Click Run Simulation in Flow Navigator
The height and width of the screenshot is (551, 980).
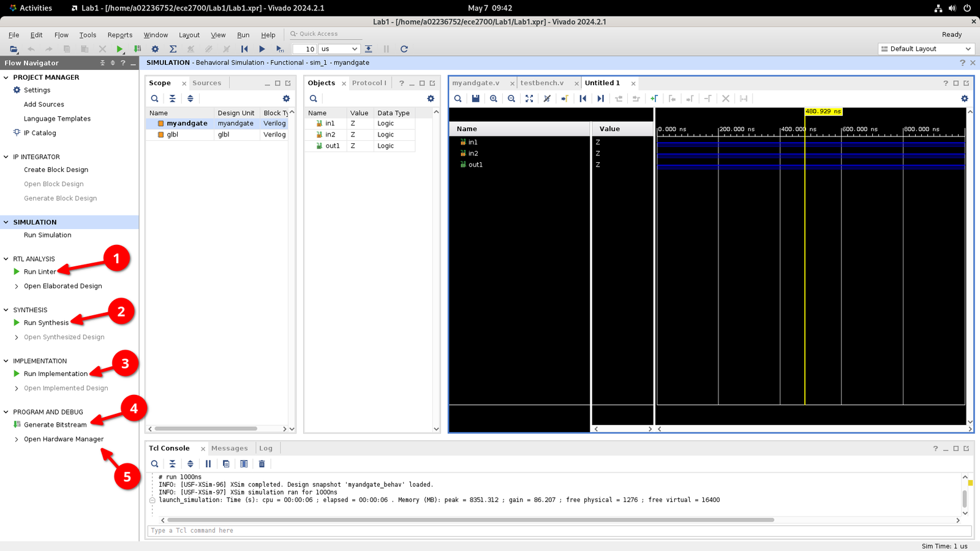(x=47, y=235)
